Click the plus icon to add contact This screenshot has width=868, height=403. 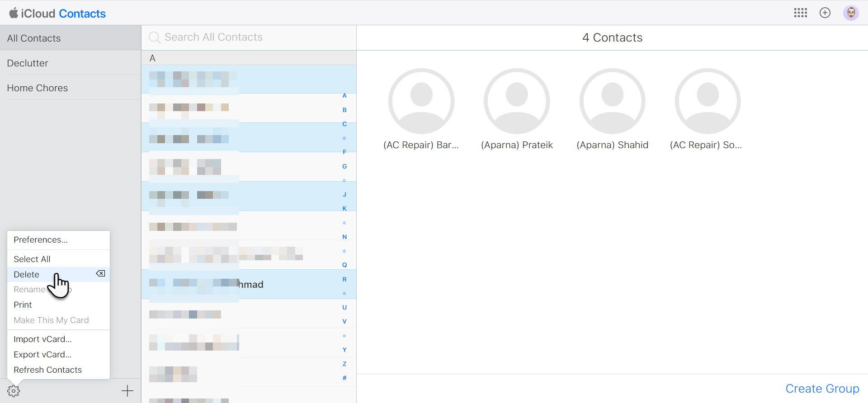point(127,391)
